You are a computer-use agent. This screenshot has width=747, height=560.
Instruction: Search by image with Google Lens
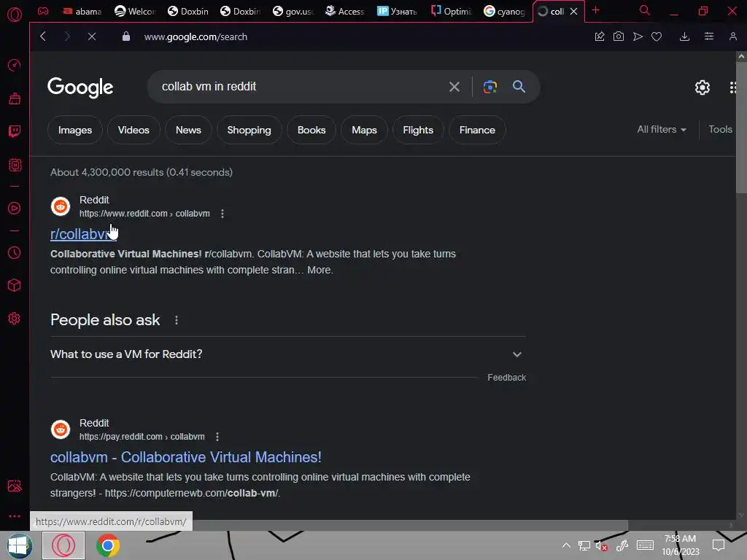(490, 87)
